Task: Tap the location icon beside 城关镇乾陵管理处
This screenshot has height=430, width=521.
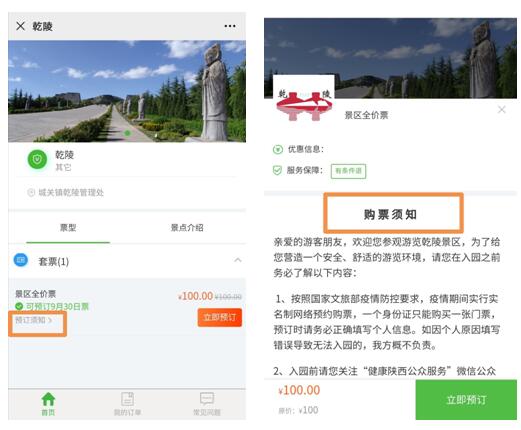Action: (31, 192)
